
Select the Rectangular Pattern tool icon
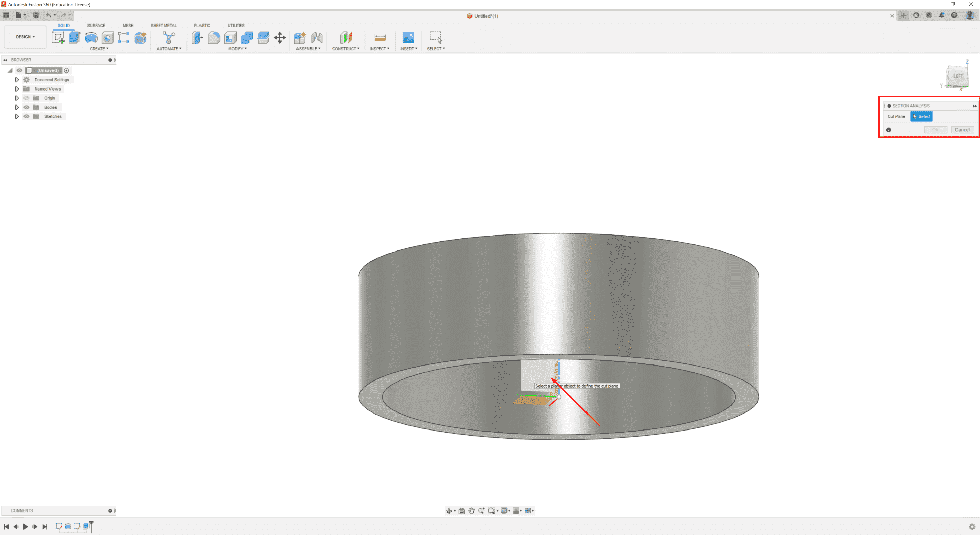click(124, 37)
